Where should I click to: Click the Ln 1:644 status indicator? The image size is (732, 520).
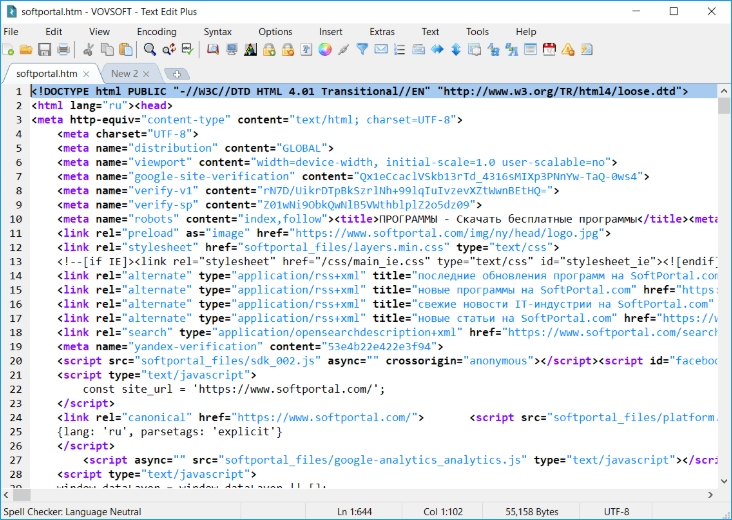tap(354, 512)
